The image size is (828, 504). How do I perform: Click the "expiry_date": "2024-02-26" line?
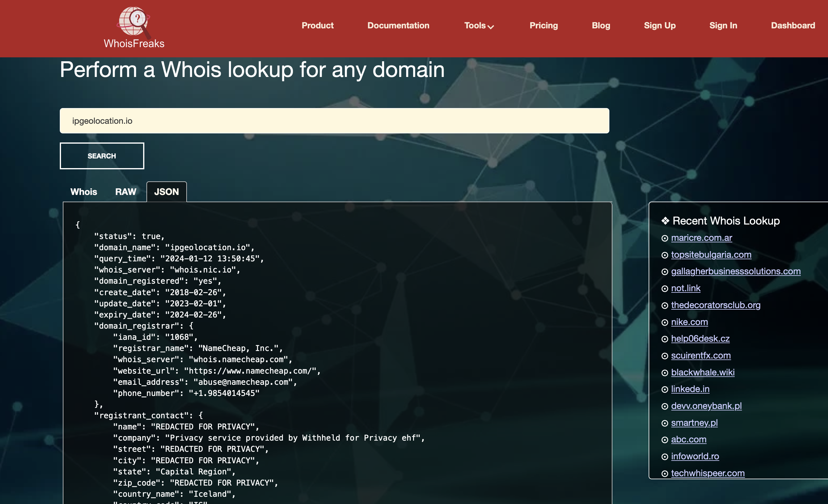(160, 314)
